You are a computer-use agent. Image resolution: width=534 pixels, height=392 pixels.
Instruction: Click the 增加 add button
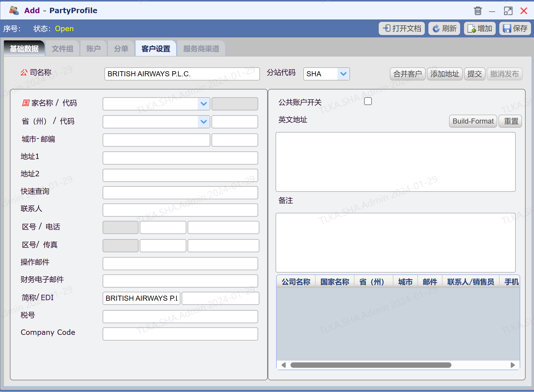pyautogui.click(x=480, y=28)
